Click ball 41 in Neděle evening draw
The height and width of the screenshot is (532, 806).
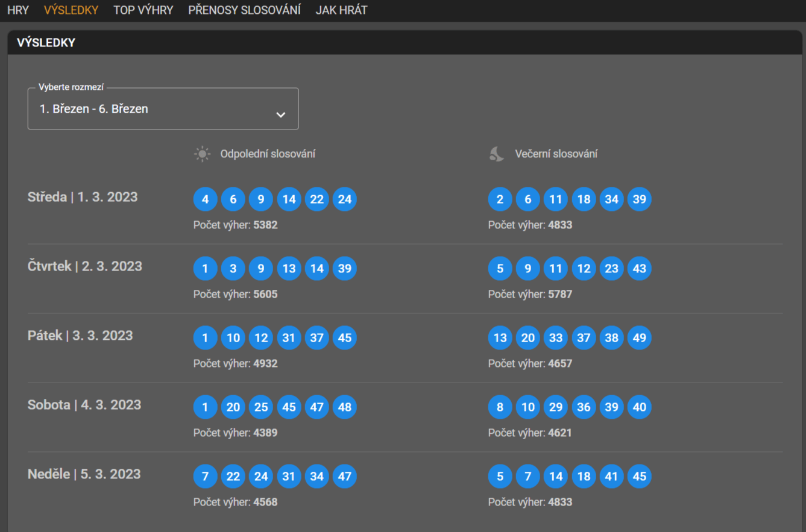(611, 477)
